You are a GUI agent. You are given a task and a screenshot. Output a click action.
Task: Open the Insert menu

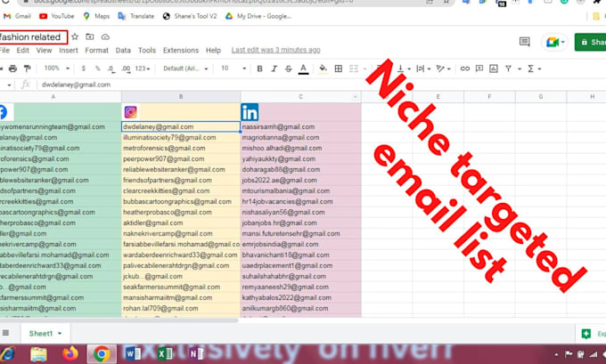(69, 51)
